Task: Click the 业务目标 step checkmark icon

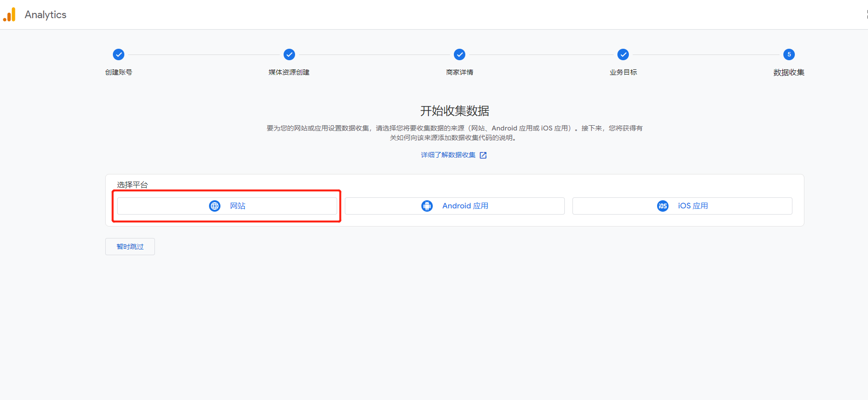Action: click(x=623, y=54)
